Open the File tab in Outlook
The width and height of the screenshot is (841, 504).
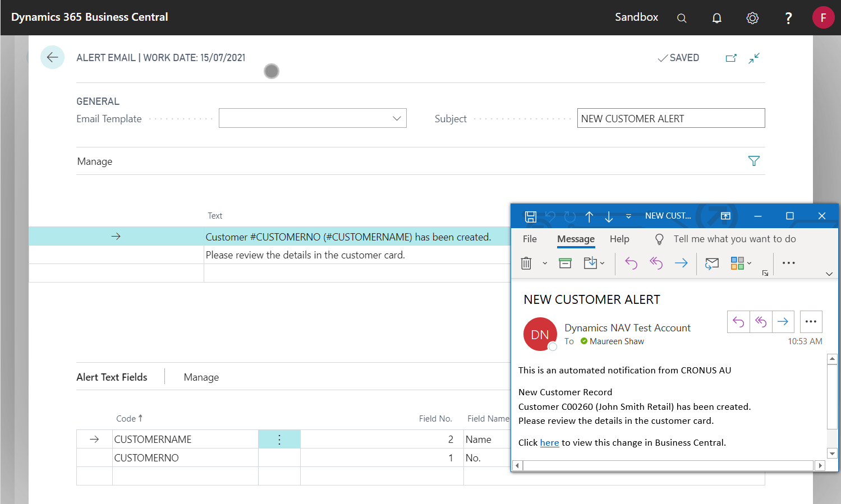tap(530, 239)
